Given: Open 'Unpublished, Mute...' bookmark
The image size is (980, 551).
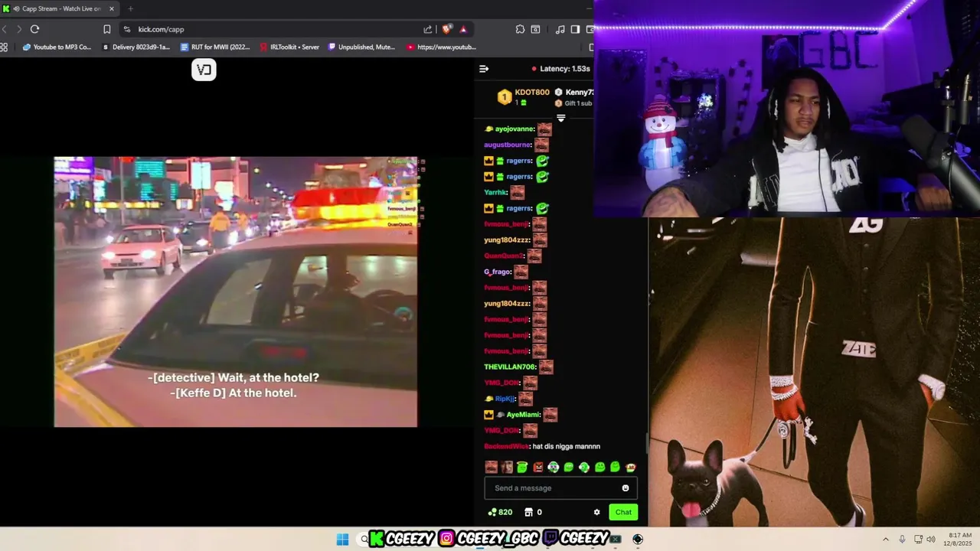Looking at the screenshot, I should pyautogui.click(x=361, y=47).
